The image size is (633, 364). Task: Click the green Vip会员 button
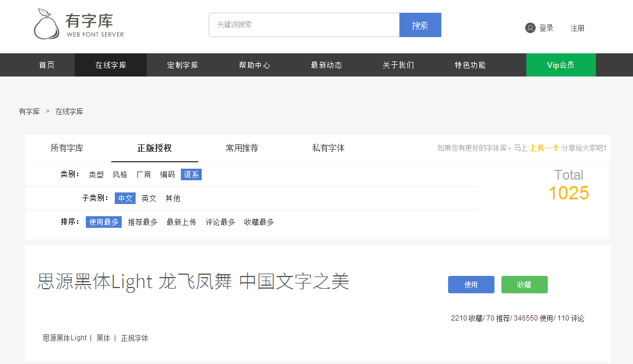point(561,65)
